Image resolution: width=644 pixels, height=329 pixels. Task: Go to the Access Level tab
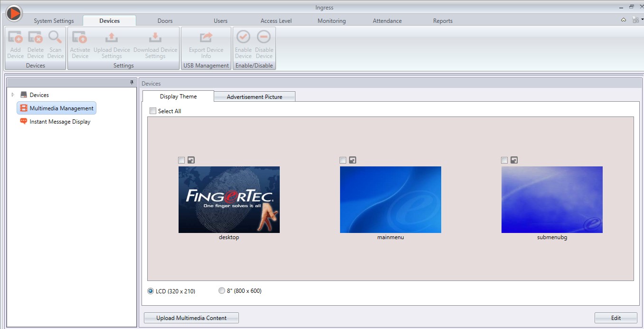coord(276,21)
